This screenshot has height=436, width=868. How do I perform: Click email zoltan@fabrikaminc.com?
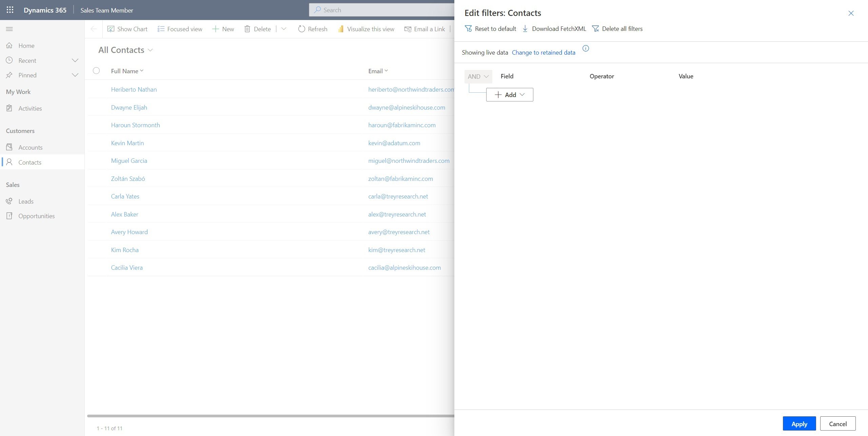coord(400,179)
